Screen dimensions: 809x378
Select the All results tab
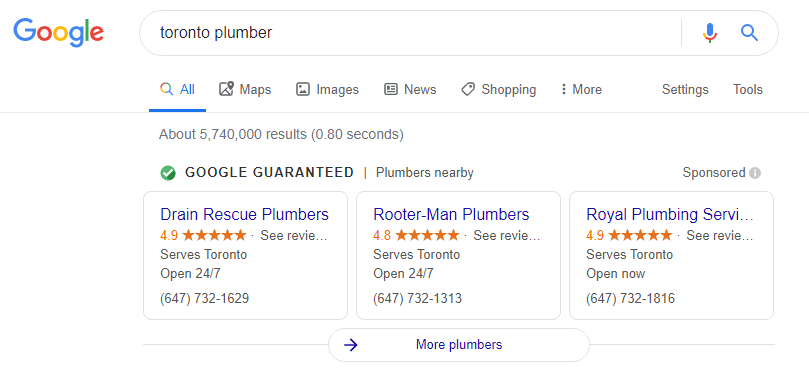pos(177,90)
